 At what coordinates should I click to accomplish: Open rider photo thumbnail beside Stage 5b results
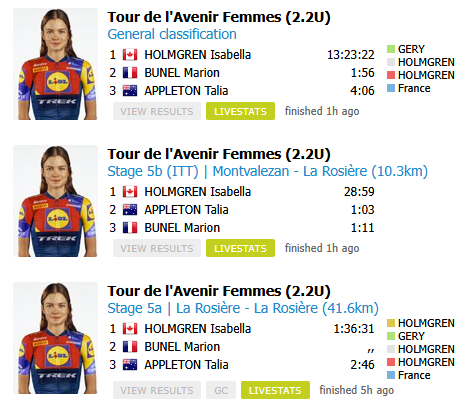(x=55, y=201)
